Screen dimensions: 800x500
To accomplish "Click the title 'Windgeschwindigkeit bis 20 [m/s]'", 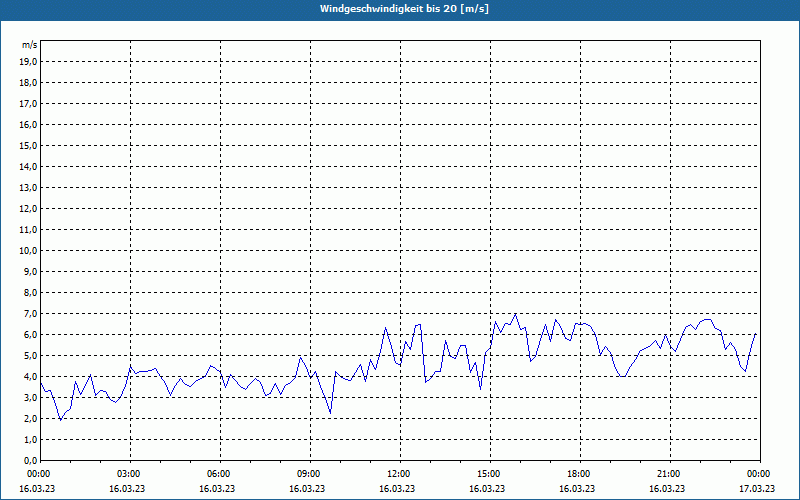I will point(404,9).
